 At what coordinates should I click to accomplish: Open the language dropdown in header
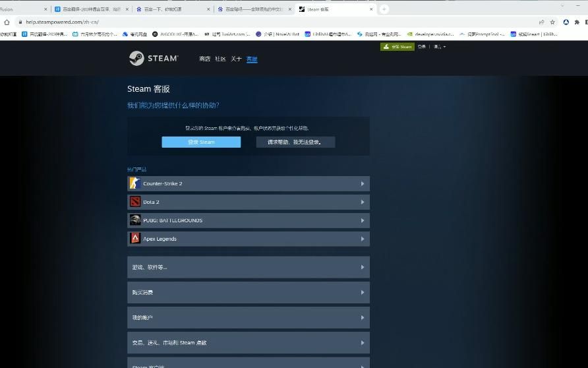tap(440, 47)
